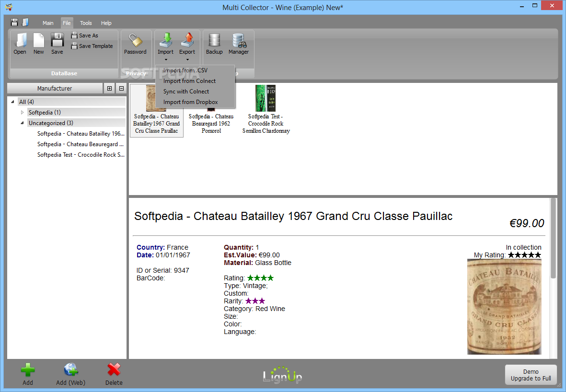This screenshot has height=392, width=566.
Task: Switch to the File ribbon tab
Action: 67,23
